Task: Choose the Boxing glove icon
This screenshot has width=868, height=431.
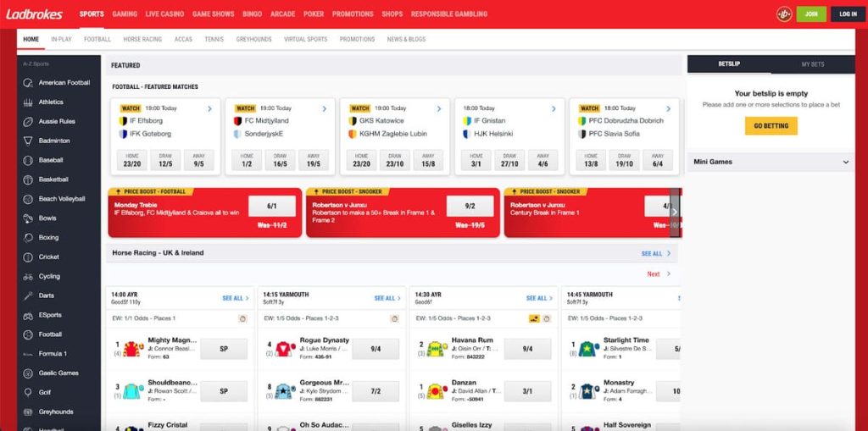Action: point(27,237)
